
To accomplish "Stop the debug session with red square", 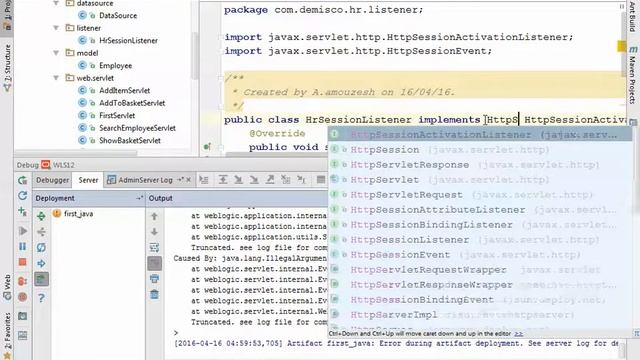I will pos(22,262).
